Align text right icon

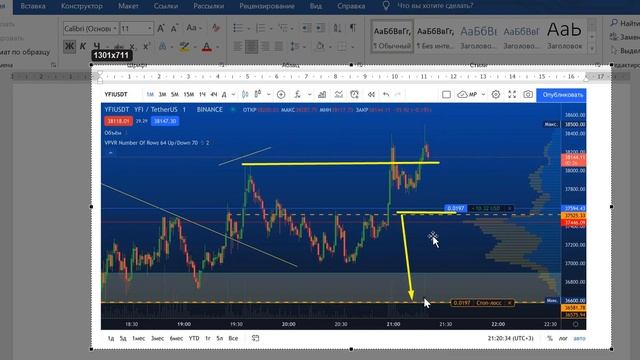click(265, 47)
